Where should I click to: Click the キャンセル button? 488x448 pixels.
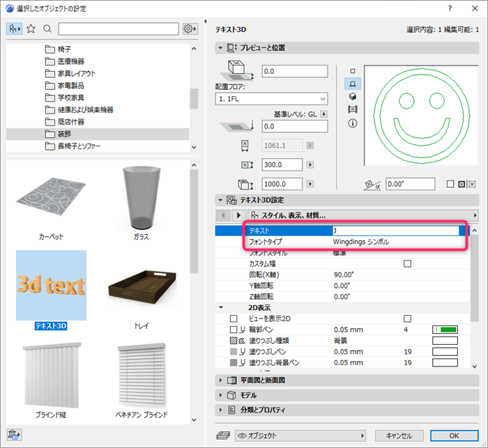click(x=399, y=435)
